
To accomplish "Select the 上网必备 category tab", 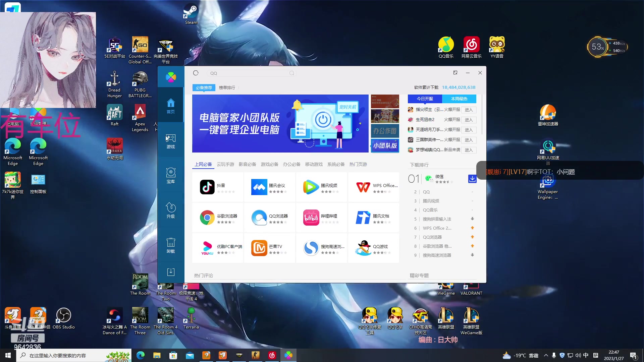I will pyautogui.click(x=203, y=164).
